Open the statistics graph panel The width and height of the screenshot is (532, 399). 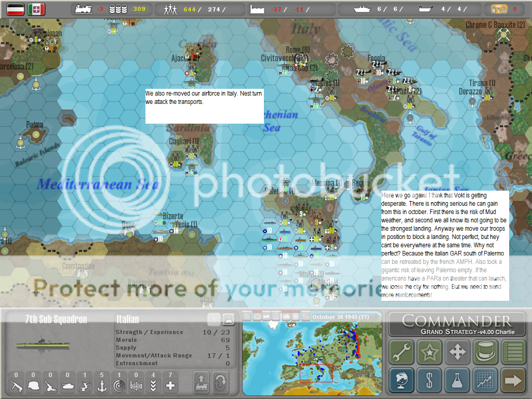(485, 381)
